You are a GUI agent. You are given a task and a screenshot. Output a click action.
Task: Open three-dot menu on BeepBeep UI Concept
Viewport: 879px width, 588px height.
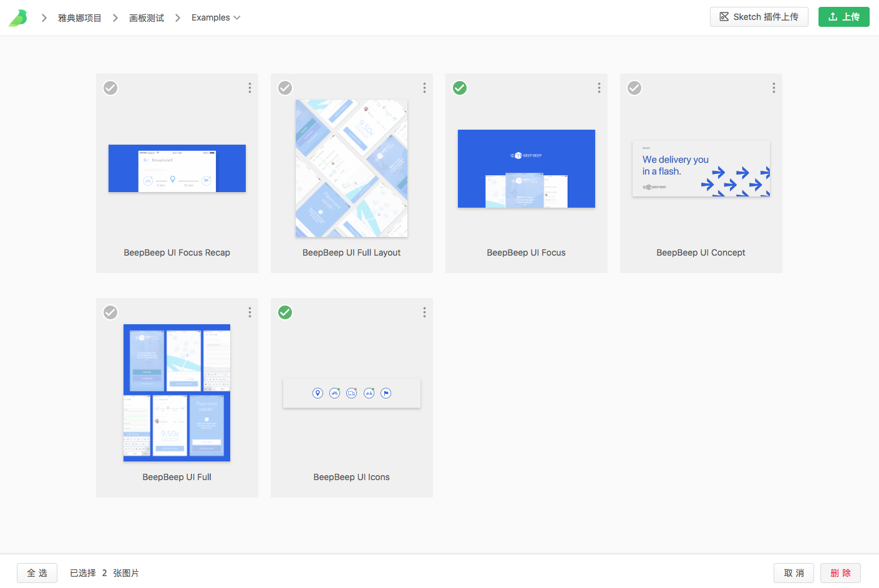tap(774, 88)
